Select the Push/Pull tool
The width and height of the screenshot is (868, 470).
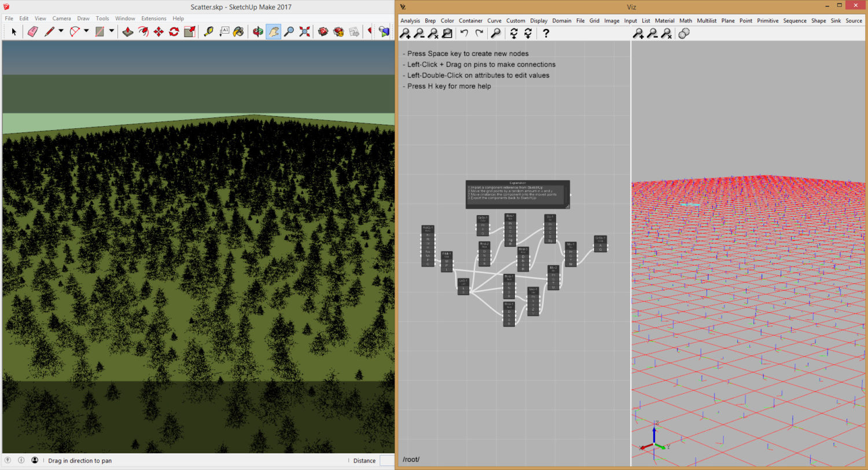click(127, 32)
